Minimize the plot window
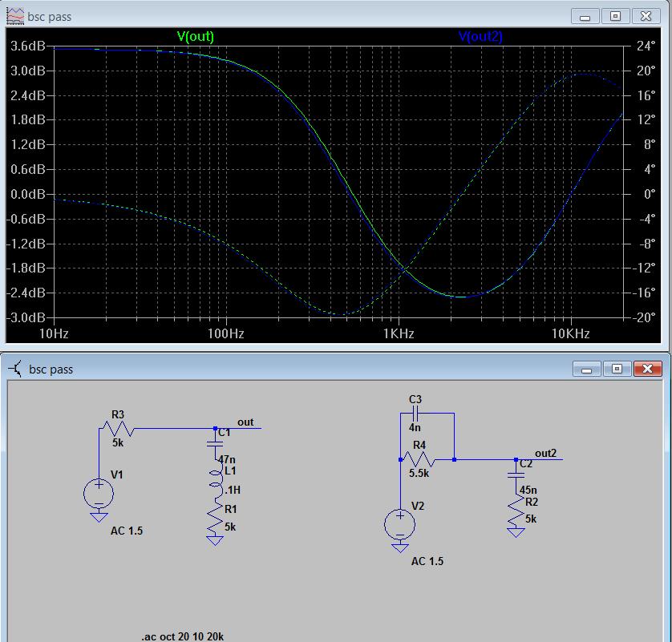 click(585, 17)
